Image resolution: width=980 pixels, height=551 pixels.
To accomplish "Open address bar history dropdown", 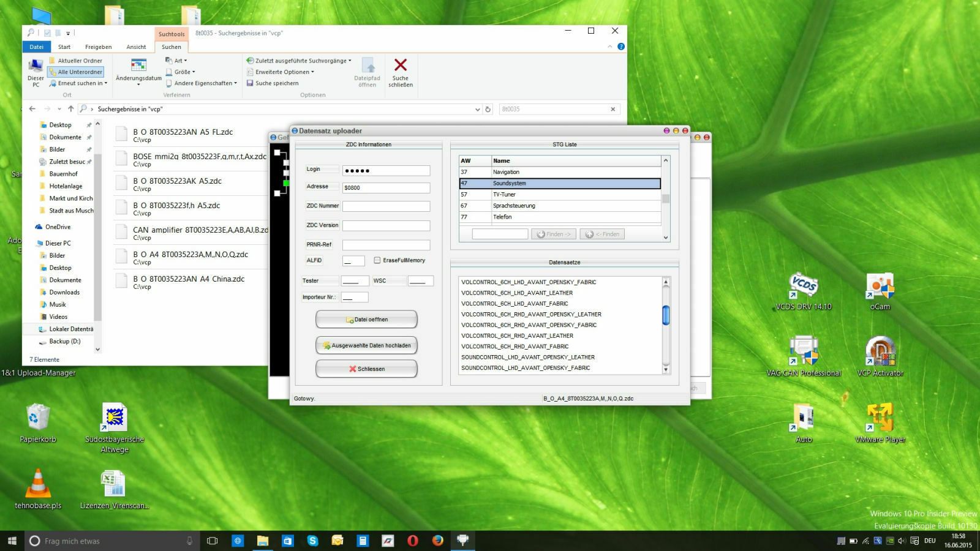I will click(478, 109).
